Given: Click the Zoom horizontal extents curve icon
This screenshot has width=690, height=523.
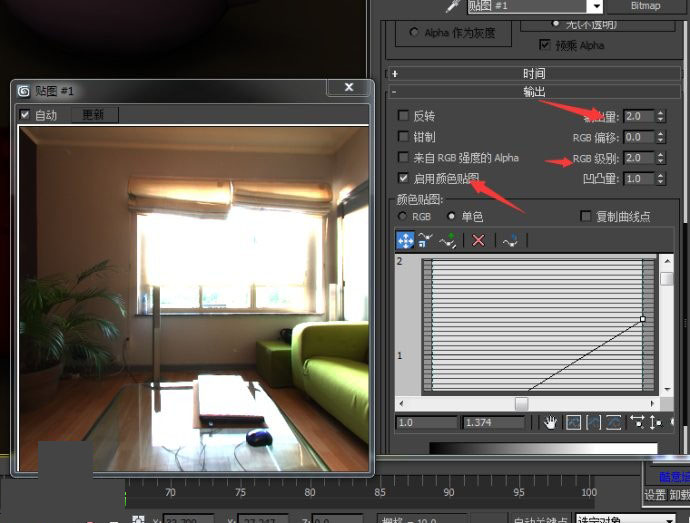Looking at the screenshot, I should pos(594,423).
